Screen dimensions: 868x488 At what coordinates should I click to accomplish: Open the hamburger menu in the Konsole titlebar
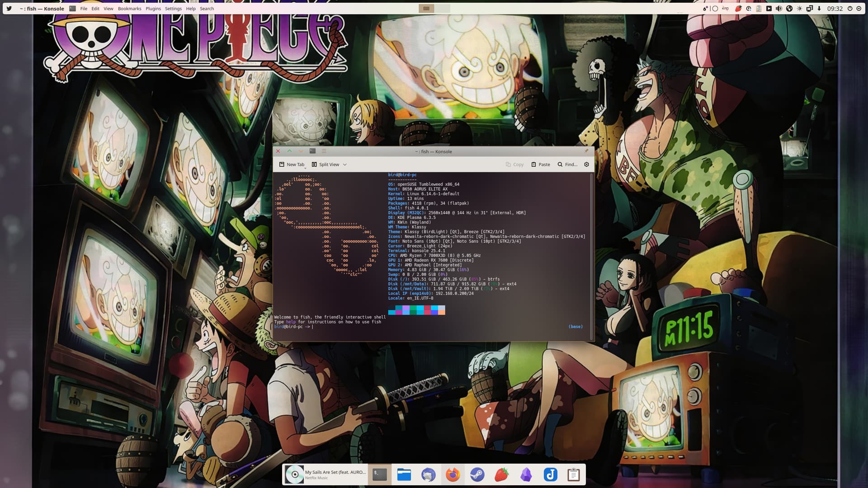[324, 151]
